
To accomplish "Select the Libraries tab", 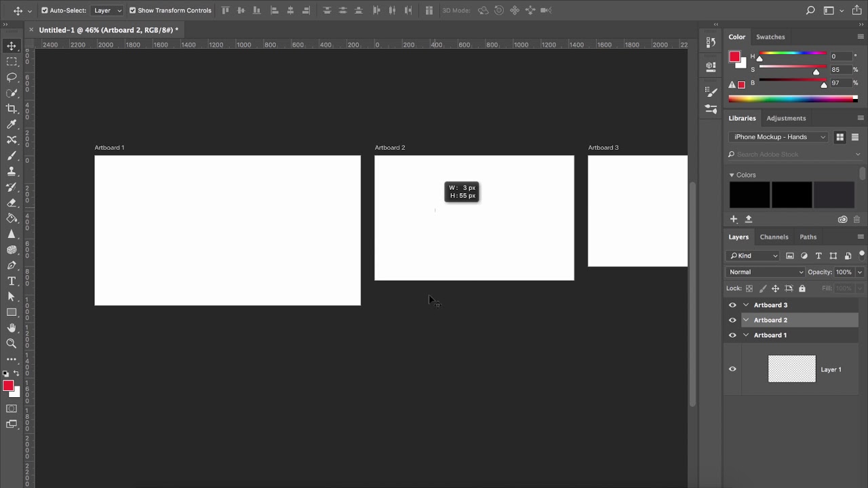I will [742, 118].
